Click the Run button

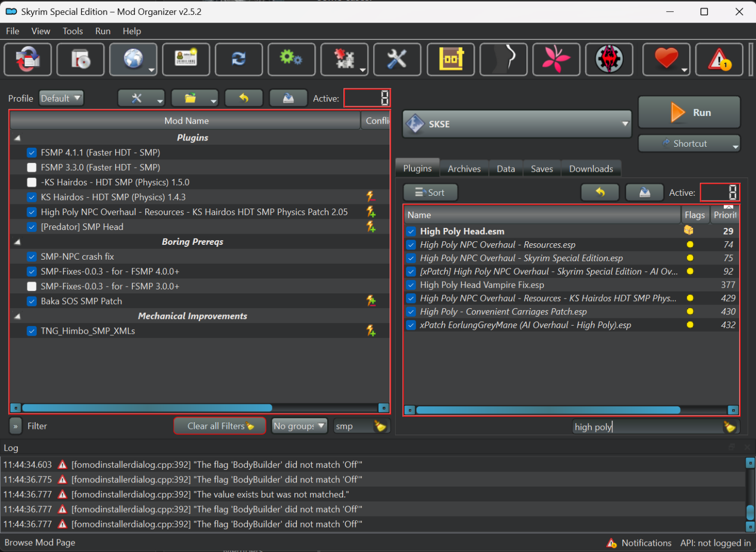(689, 112)
